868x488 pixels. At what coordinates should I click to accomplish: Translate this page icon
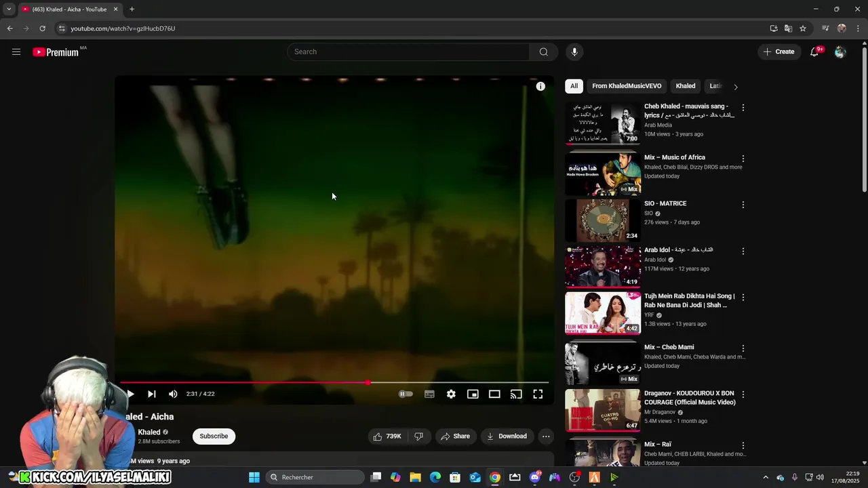[x=788, y=28]
